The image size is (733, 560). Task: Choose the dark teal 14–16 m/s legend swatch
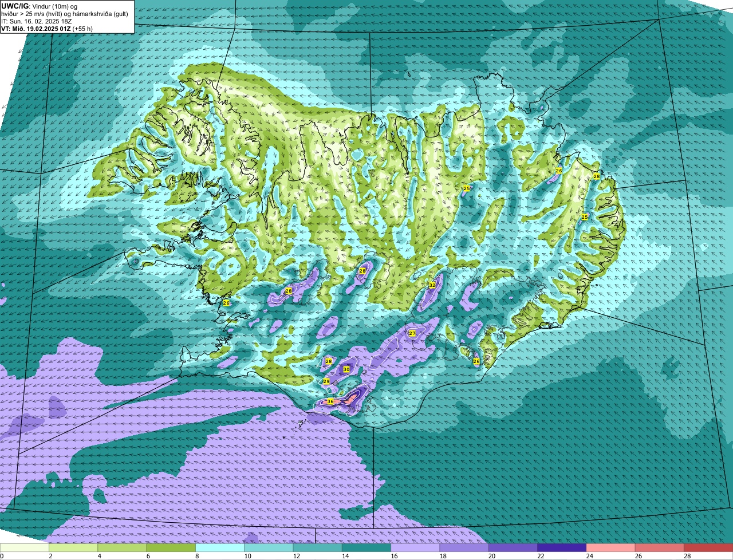pyautogui.click(x=366, y=547)
